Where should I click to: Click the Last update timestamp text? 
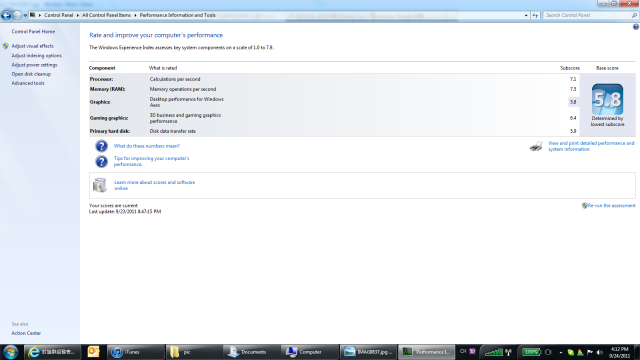point(125,211)
